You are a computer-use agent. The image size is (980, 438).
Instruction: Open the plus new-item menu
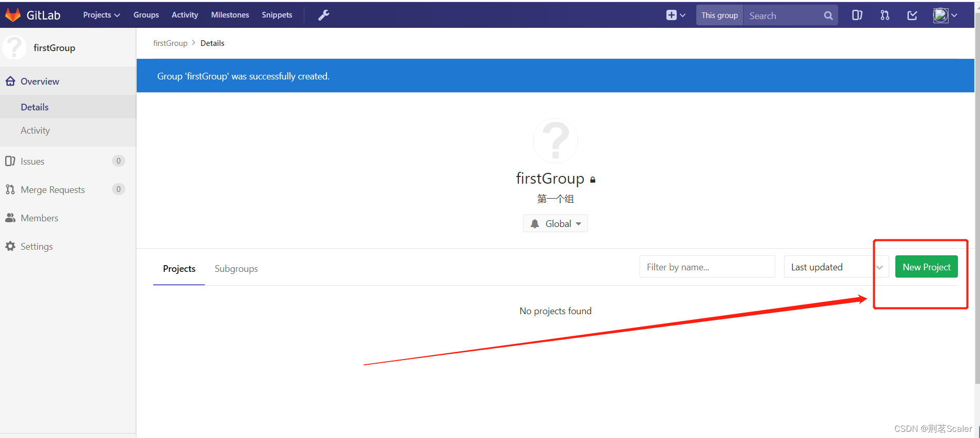pos(676,15)
